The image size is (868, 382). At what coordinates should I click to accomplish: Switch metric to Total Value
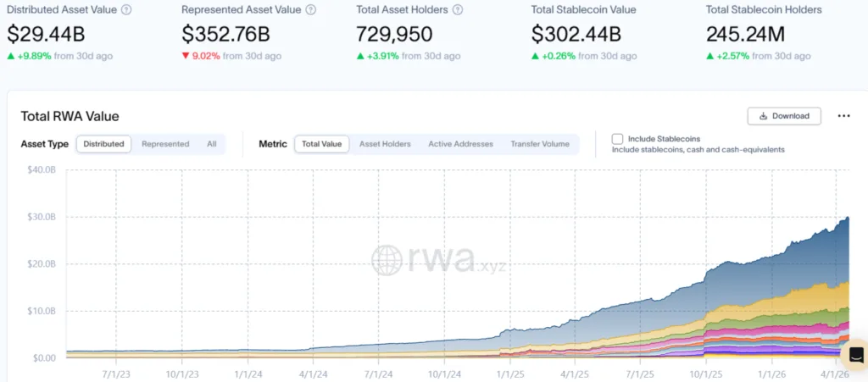(x=321, y=144)
